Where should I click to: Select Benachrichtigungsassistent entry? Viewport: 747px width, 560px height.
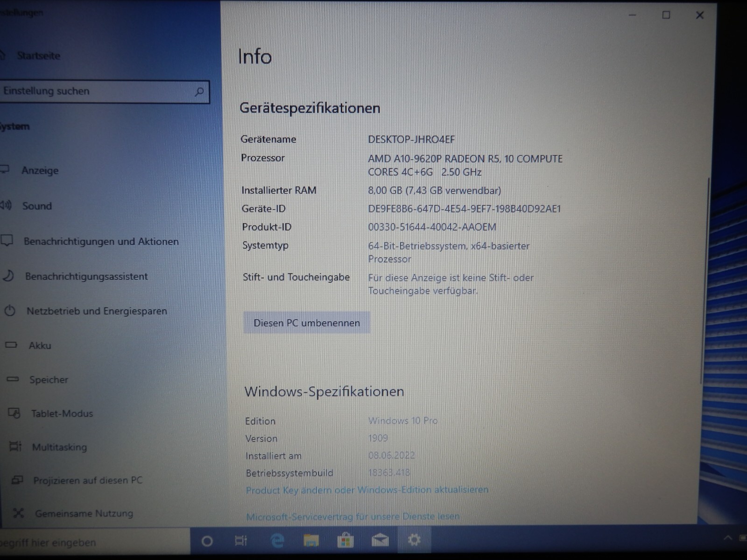[x=86, y=276]
